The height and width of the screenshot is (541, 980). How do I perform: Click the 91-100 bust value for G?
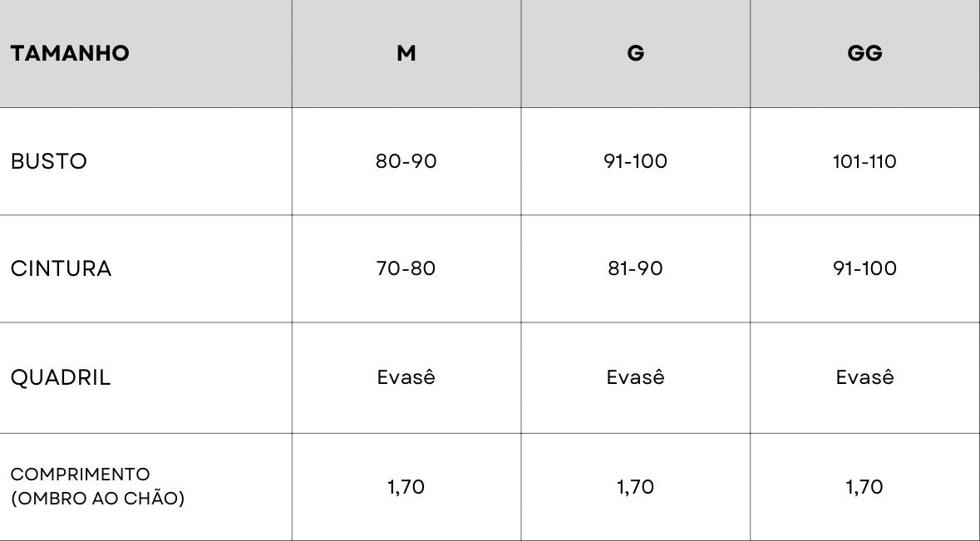(636, 161)
